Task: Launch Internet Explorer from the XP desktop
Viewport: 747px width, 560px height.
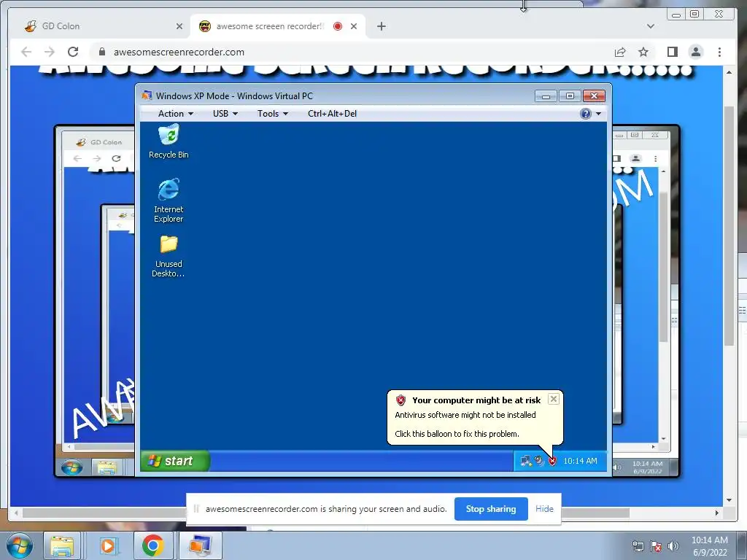Action: point(169,200)
